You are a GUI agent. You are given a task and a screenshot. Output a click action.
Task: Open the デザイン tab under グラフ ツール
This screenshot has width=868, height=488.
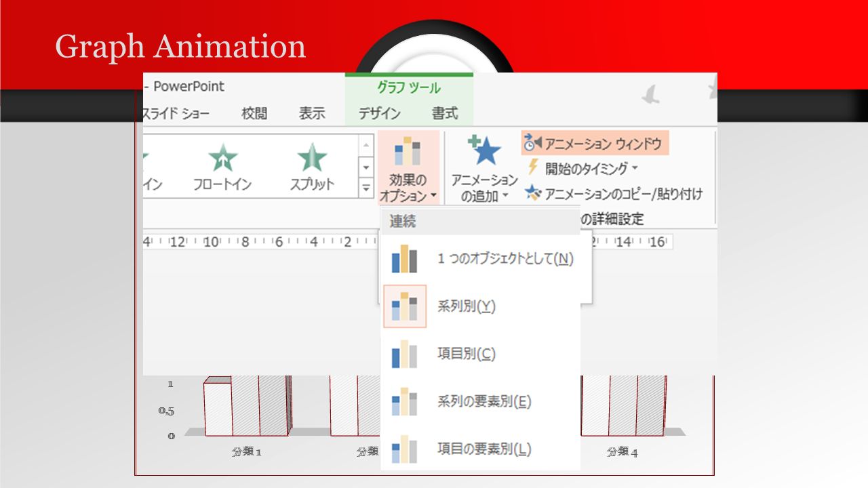pyautogui.click(x=380, y=114)
